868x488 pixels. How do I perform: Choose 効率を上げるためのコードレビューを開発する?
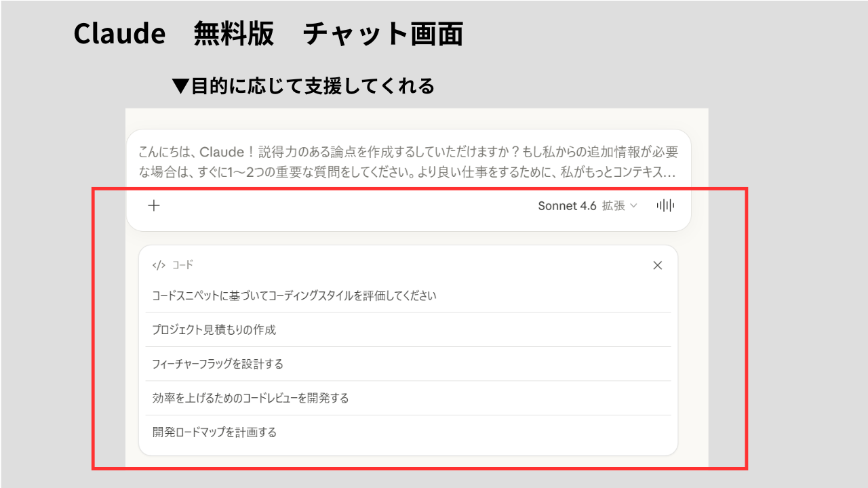pyautogui.click(x=250, y=398)
